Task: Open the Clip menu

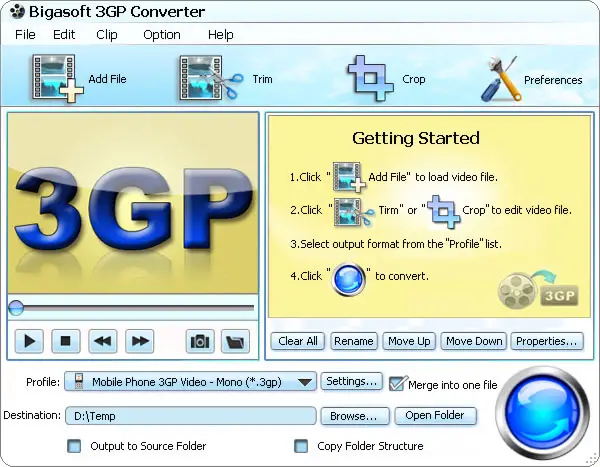Action: coord(107,35)
